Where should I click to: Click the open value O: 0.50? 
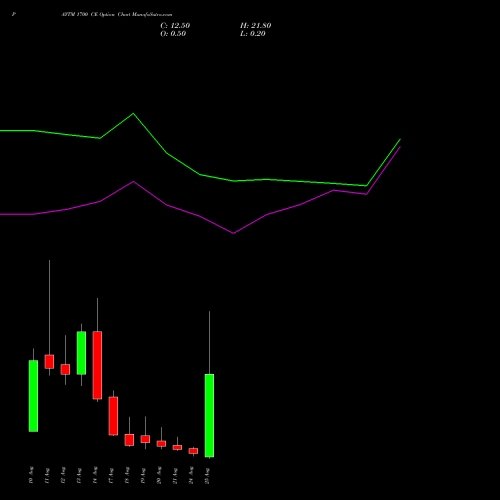click(173, 34)
